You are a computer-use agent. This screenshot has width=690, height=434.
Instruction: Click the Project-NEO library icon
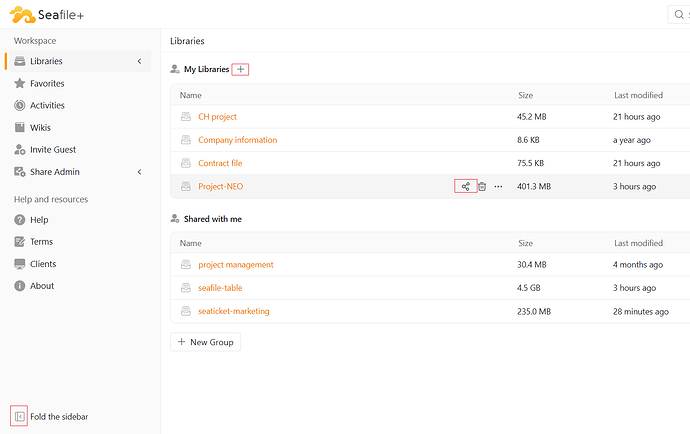(x=186, y=187)
